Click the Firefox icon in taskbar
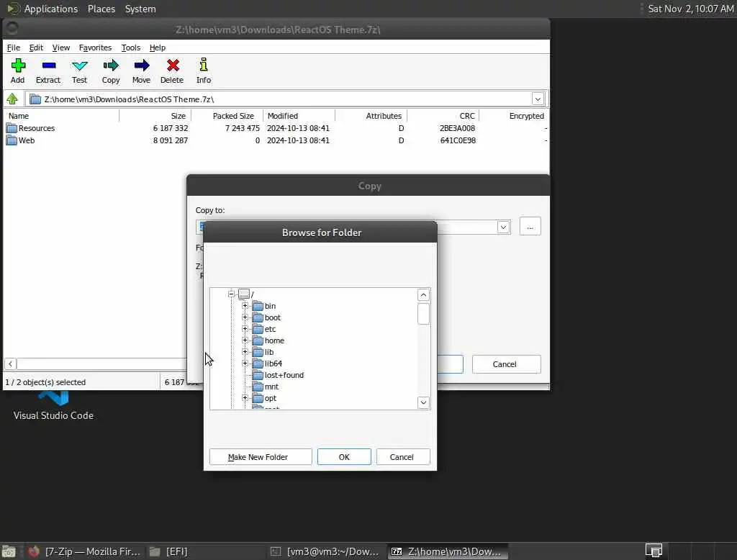 point(33,551)
